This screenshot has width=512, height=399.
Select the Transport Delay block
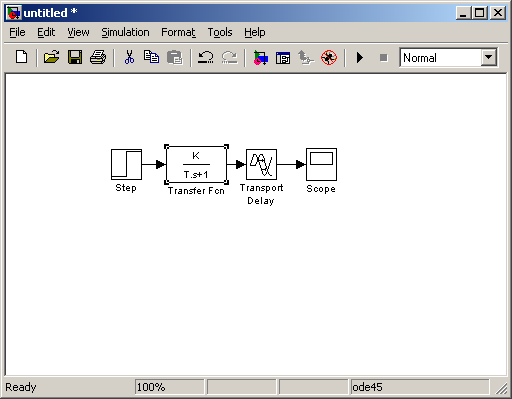[x=261, y=164]
